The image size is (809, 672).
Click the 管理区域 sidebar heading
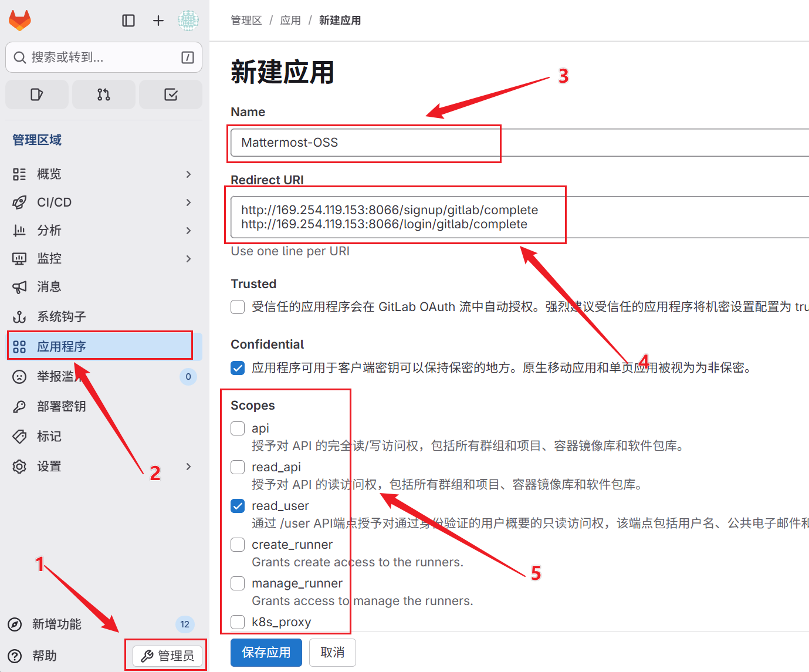coord(37,140)
